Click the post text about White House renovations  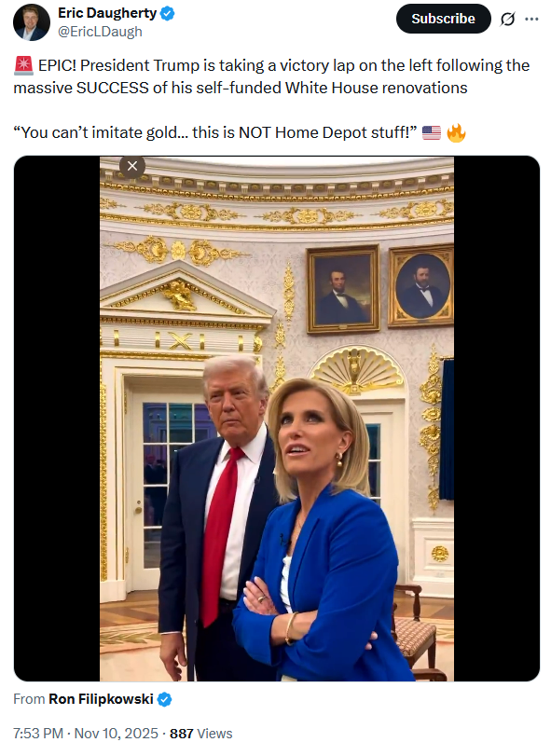[271, 76]
